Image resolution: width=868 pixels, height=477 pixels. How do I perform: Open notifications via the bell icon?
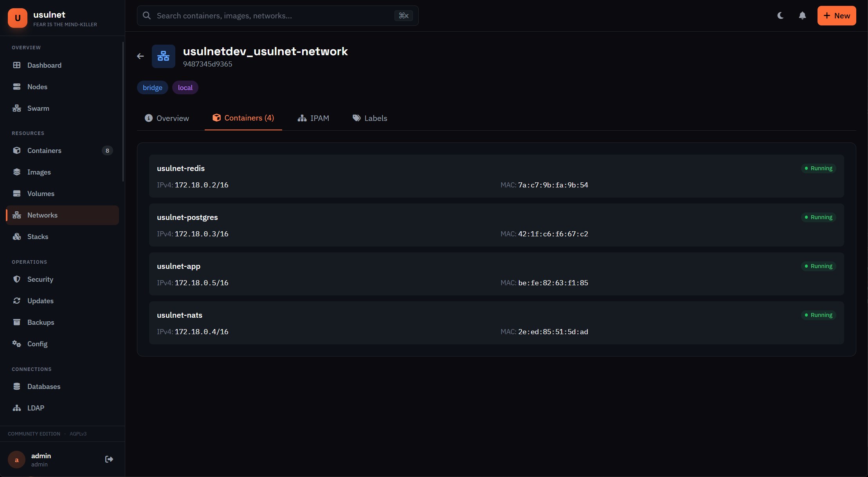tap(802, 16)
